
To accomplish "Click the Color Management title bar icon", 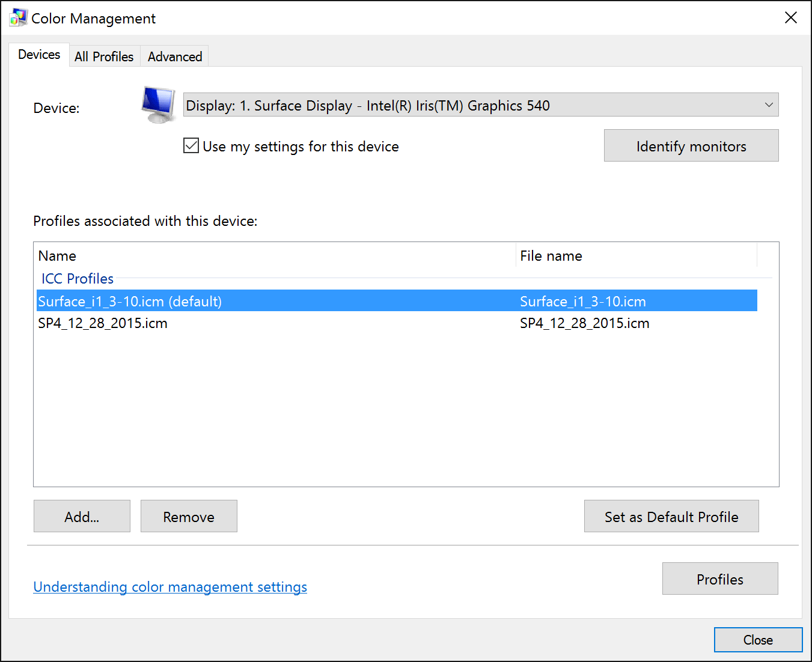I will (x=18, y=18).
